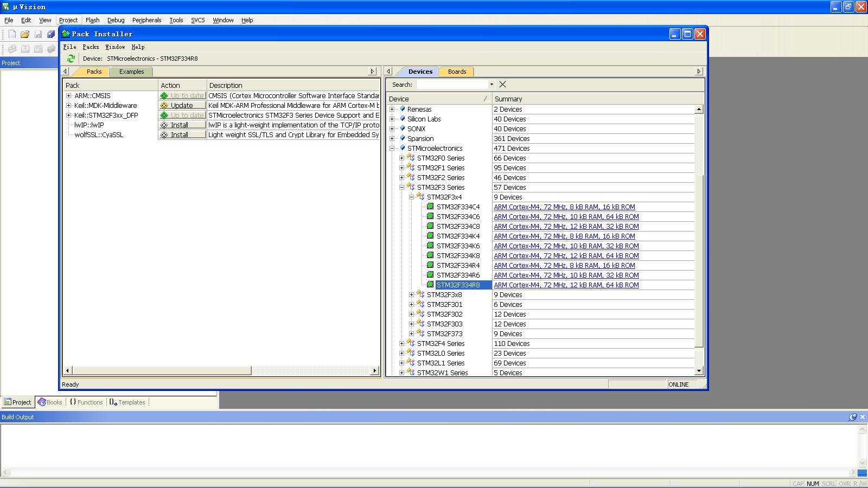Image resolution: width=868 pixels, height=488 pixels.
Task: Click the New file icon in µVision toolbar
Action: pos(12,34)
